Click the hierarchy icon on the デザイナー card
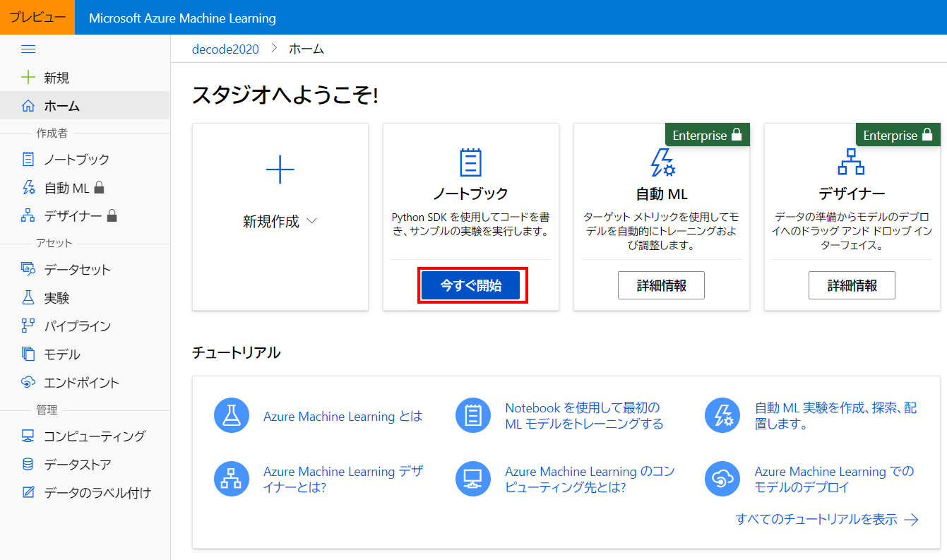Screen dimensions: 947x560 pyautogui.click(x=851, y=162)
